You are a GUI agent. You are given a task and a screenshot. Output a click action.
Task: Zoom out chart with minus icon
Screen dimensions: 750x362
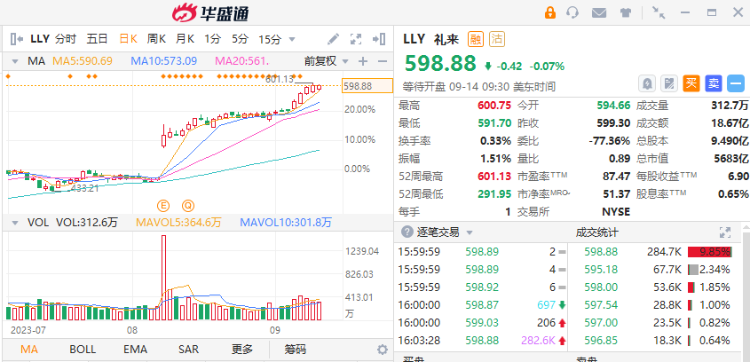click(x=382, y=61)
